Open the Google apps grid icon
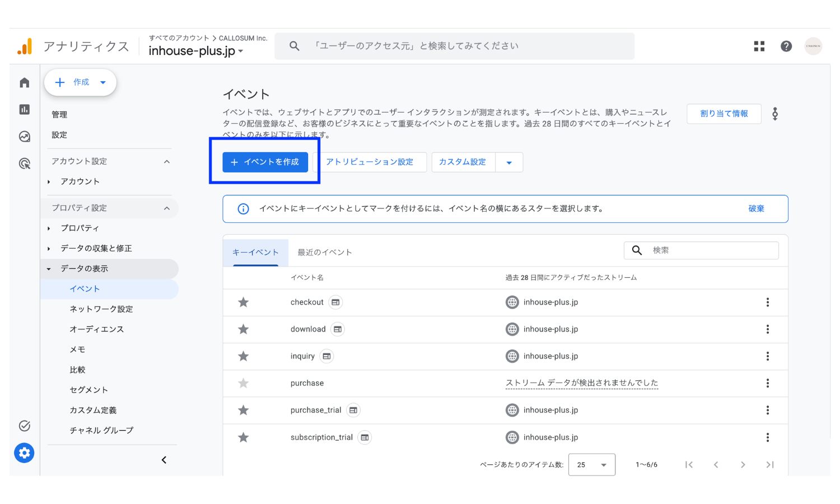The image size is (840, 504). coord(759,46)
